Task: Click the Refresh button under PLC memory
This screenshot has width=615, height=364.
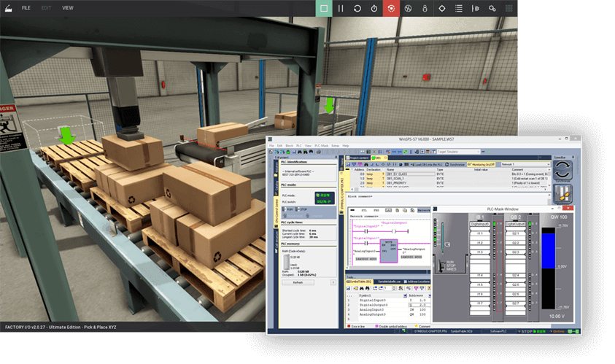Action: tap(298, 282)
